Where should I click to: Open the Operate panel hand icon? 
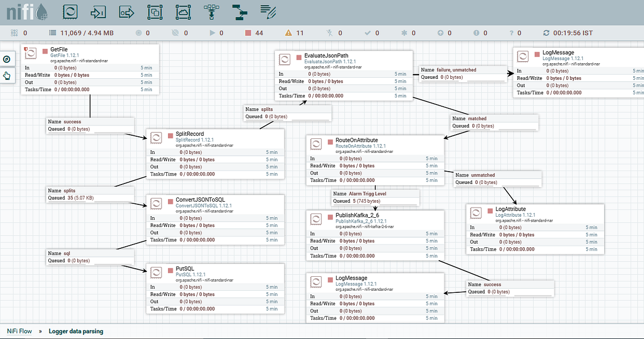[x=7, y=75]
